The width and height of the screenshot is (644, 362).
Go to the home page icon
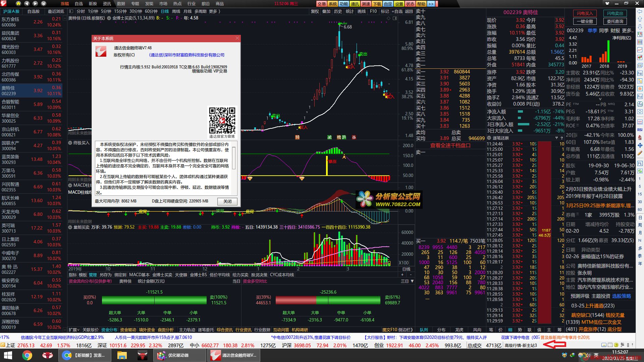(18, 4)
